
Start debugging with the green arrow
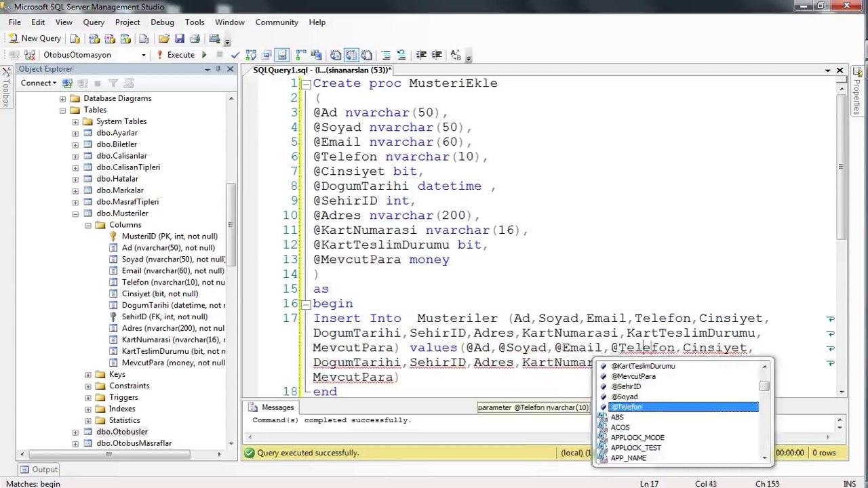203,55
